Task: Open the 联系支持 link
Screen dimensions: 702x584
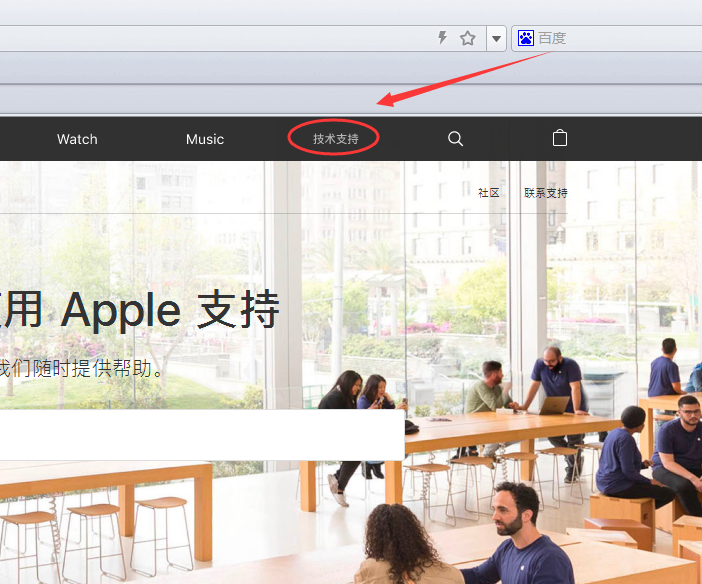Action: [546, 193]
